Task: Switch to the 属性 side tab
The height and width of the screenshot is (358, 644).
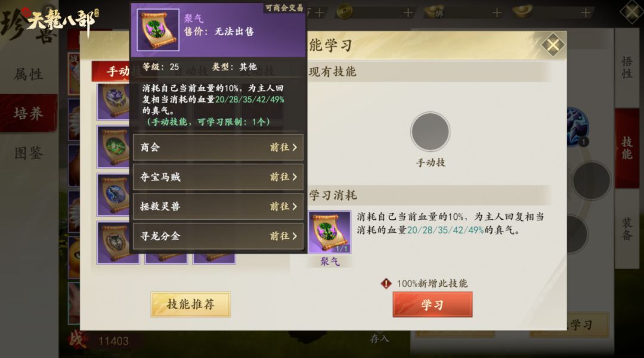Action: (x=29, y=74)
